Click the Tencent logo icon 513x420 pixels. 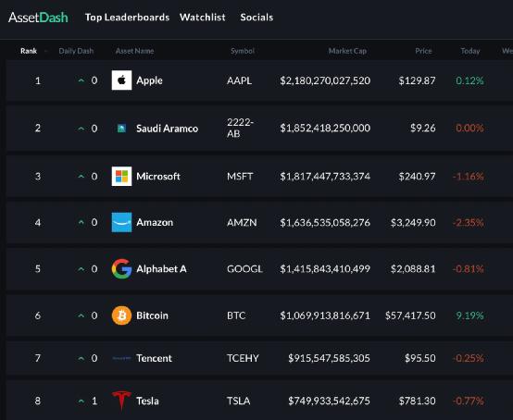121,358
